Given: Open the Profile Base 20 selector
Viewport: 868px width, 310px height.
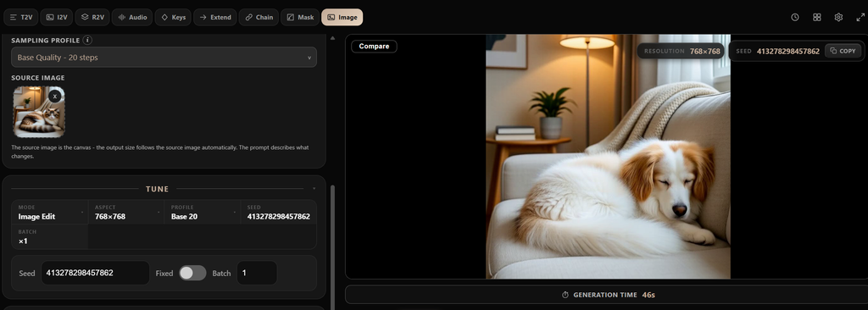Looking at the screenshot, I should click(x=202, y=212).
